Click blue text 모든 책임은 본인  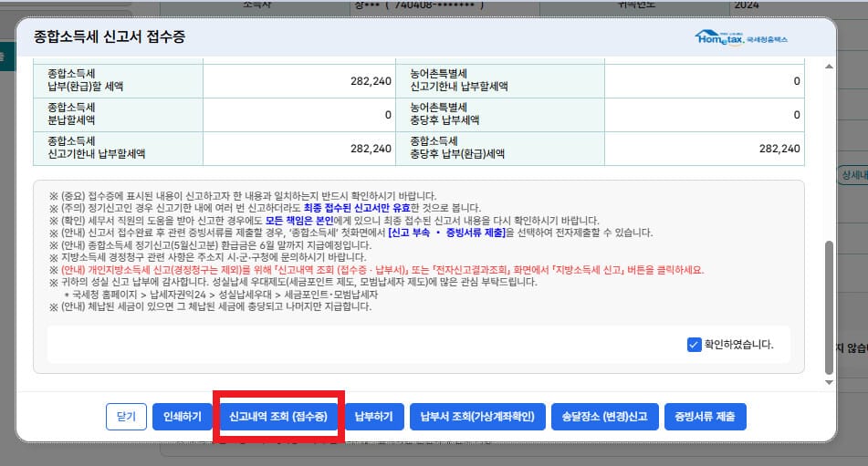coord(299,220)
